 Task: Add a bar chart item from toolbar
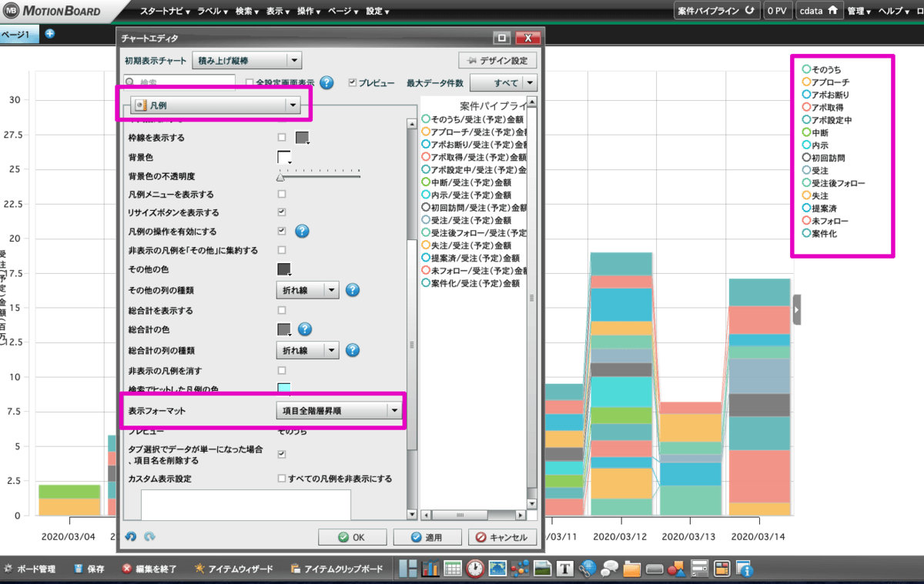430,569
